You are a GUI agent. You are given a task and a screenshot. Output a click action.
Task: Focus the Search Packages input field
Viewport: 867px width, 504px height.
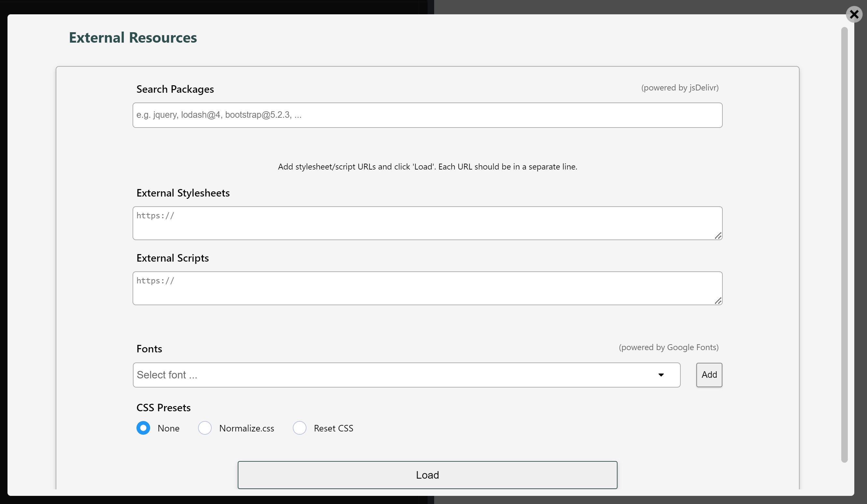tap(427, 115)
